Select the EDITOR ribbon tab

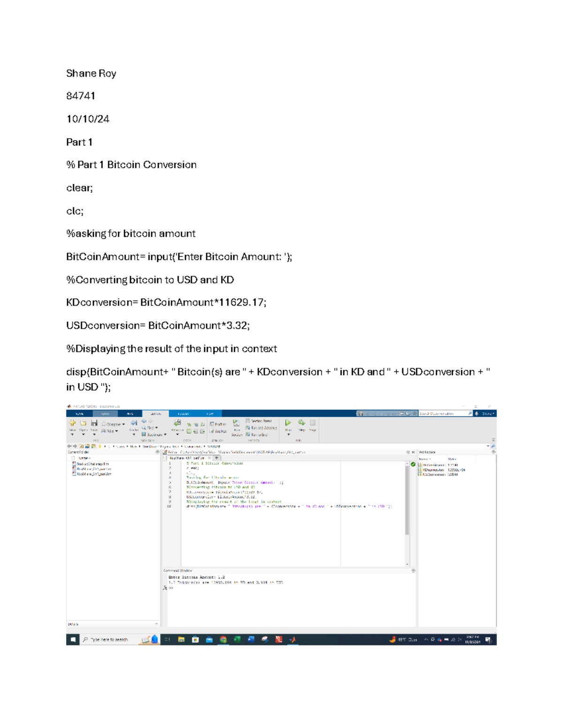(156, 413)
